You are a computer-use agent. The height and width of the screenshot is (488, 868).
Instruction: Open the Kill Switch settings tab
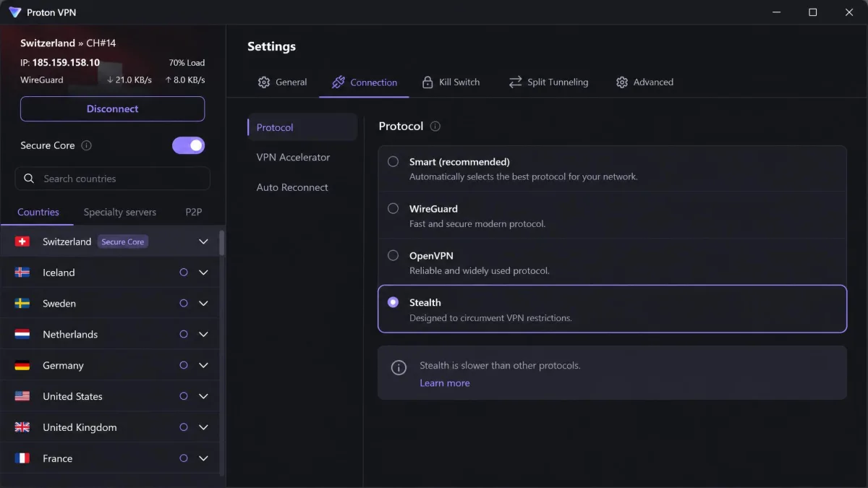(451, 82)
